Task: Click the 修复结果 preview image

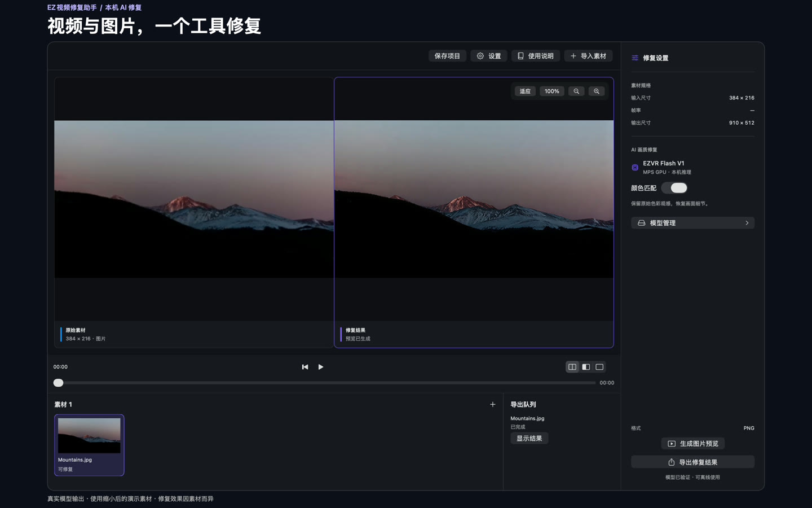Action: tap(474, 199)
